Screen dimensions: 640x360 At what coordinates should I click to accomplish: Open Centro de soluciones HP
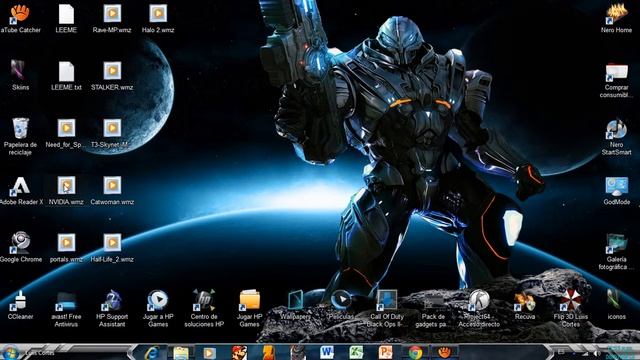(x=204, y=309)
